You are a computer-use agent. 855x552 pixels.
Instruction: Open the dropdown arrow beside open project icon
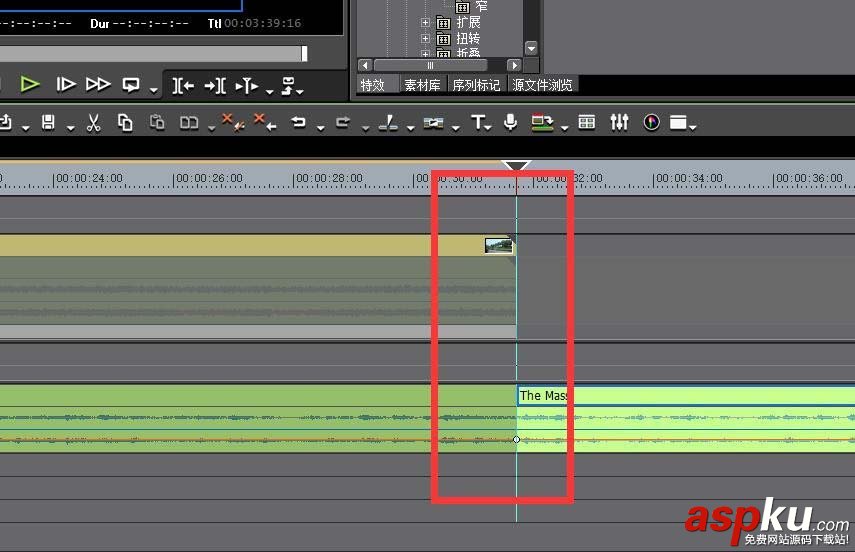tap(26, 128)
